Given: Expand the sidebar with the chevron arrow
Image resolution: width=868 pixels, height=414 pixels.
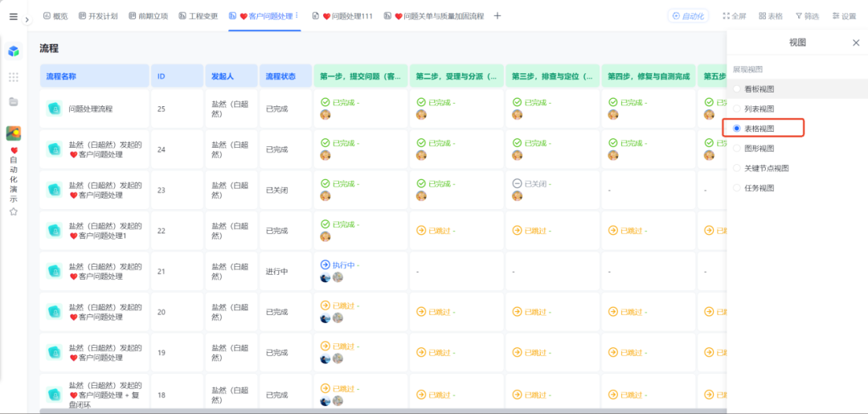Looking at the screenshot, I should click(27, 19).
